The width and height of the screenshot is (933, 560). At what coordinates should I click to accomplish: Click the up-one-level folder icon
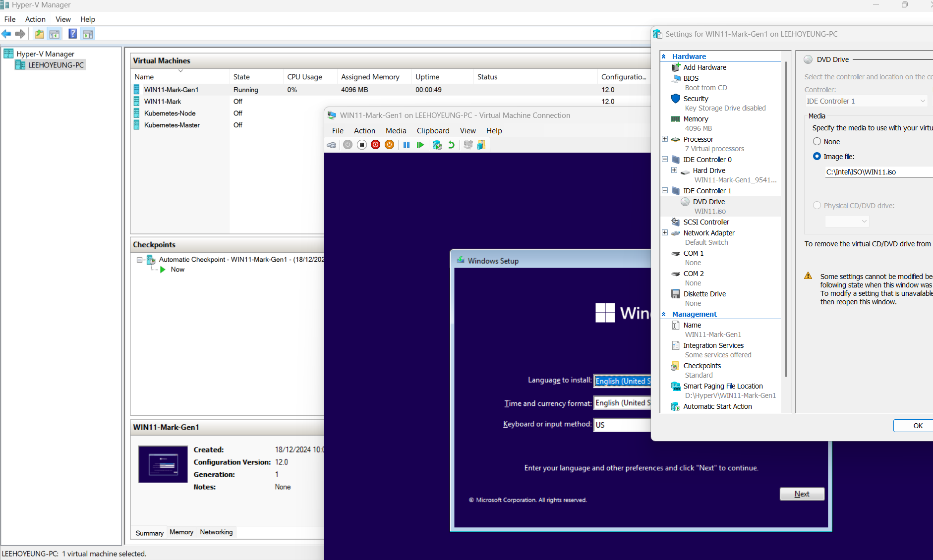(x=39, y=34)
